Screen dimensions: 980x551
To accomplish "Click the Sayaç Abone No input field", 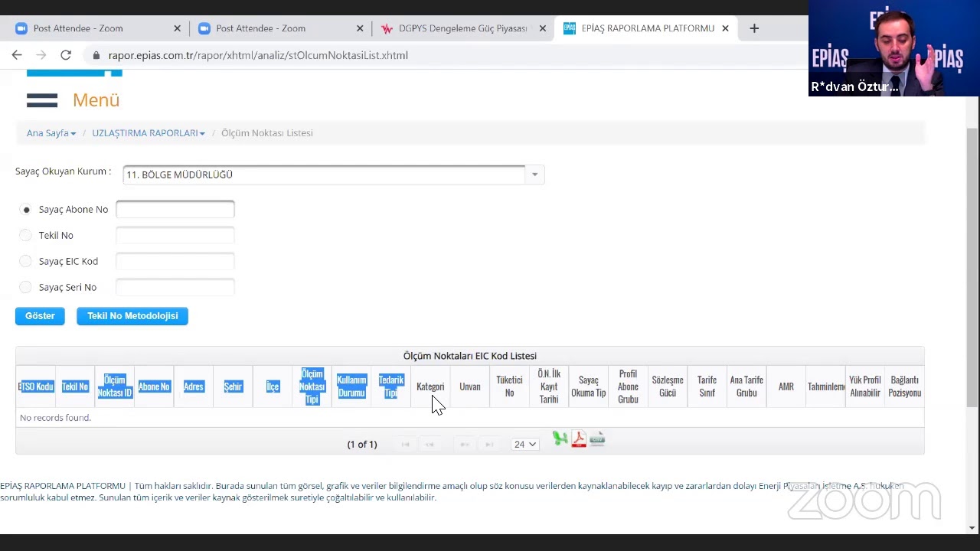I will click(175, 210).
